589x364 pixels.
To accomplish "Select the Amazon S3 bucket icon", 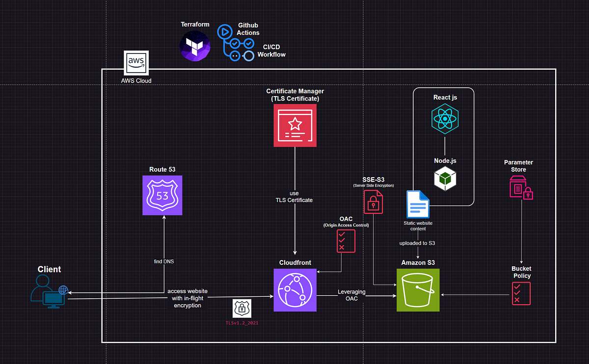I will [x=418, y=289].
